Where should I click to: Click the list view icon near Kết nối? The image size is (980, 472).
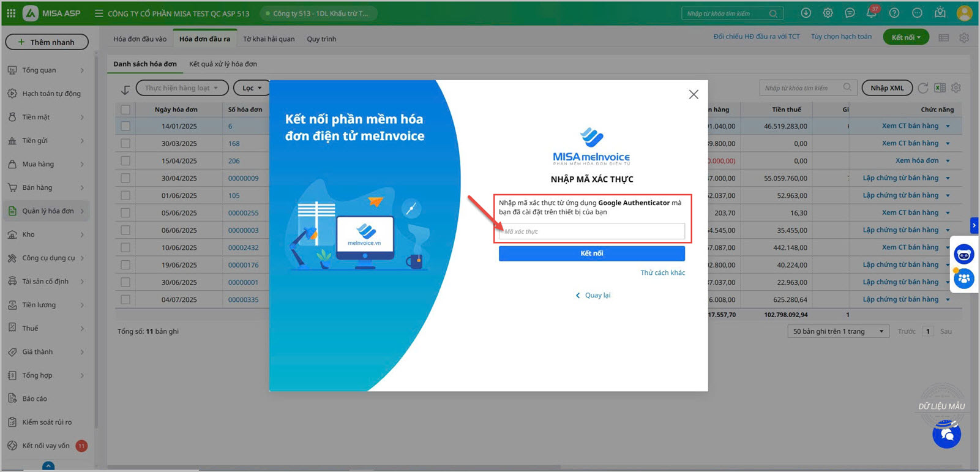pos(944,38)
